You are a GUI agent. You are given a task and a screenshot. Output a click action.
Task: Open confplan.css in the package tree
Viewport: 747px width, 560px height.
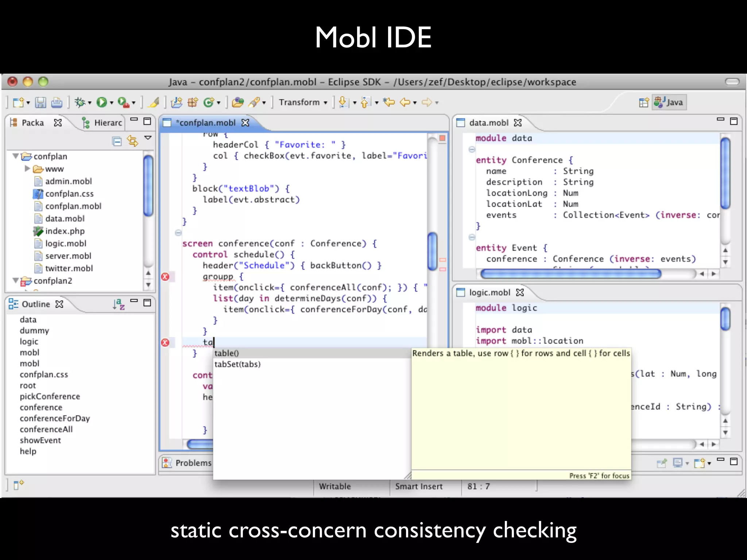69,194
